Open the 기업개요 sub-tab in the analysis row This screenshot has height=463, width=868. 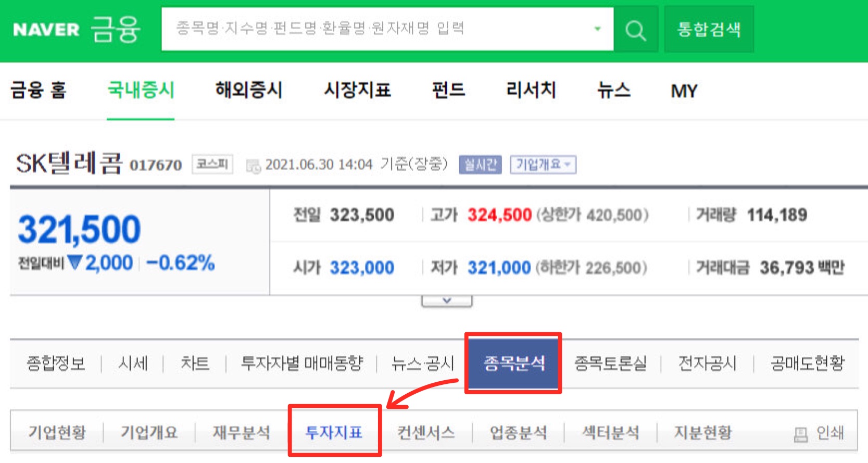pyautogui.click(x=149, y=432)
